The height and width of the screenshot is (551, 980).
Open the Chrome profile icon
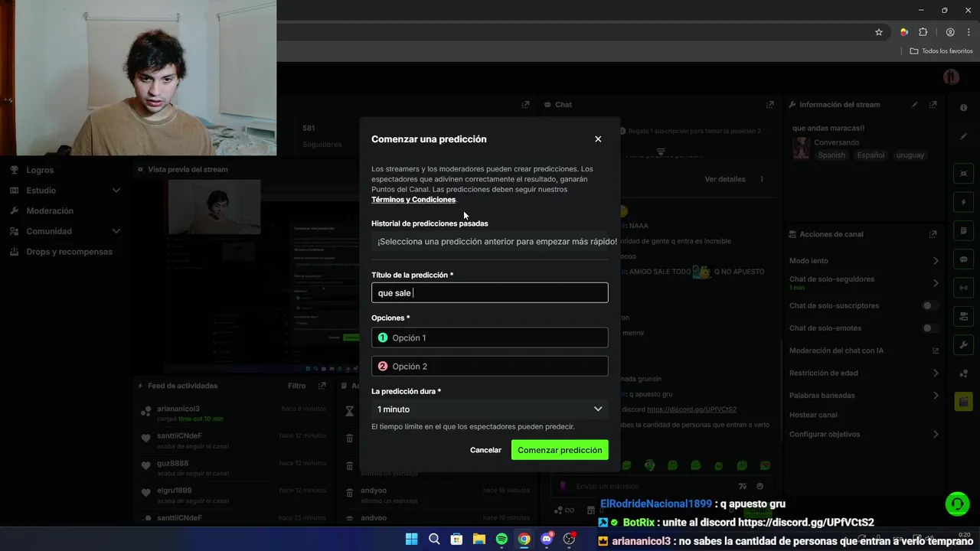950,32
